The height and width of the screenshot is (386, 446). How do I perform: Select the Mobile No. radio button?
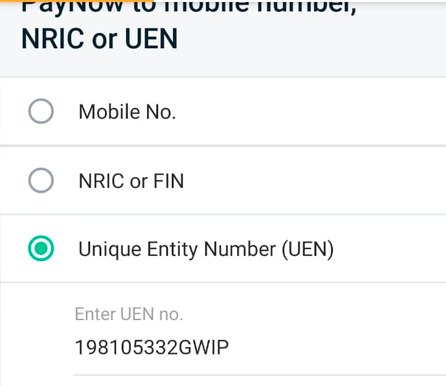point(41,111)
